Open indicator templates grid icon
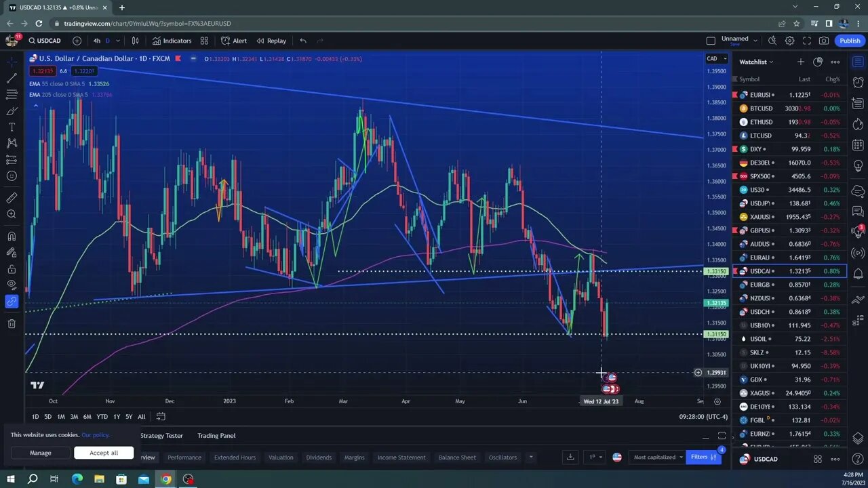The width and height of the screenshot is (868, 488). tap(204, 41)
